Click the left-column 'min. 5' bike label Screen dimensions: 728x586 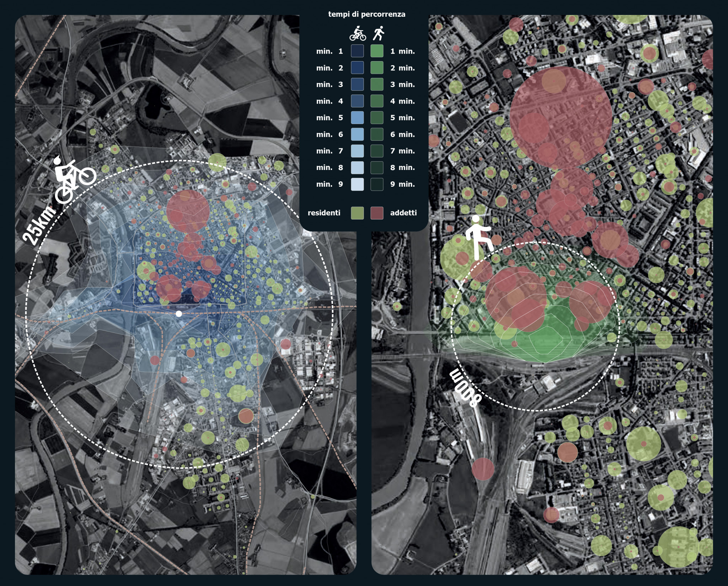click(330, 118)
